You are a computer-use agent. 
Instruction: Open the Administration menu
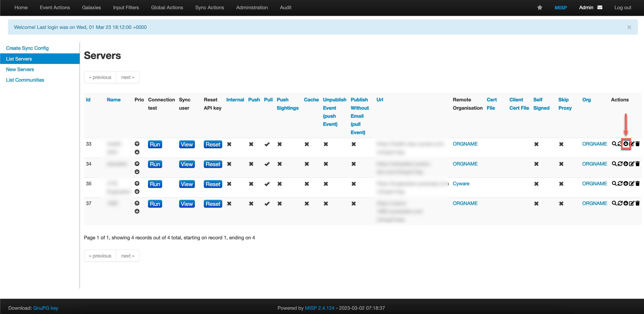(x=252, y=7)
